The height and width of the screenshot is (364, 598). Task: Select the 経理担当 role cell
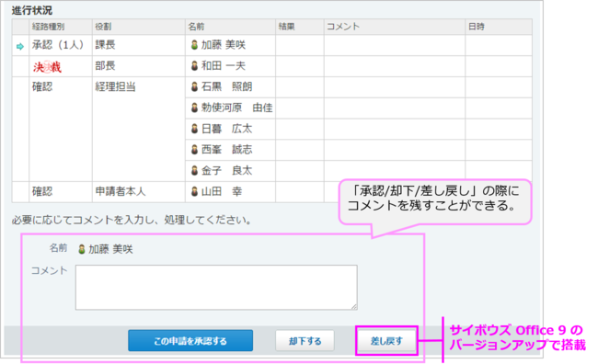click(138, 130)
